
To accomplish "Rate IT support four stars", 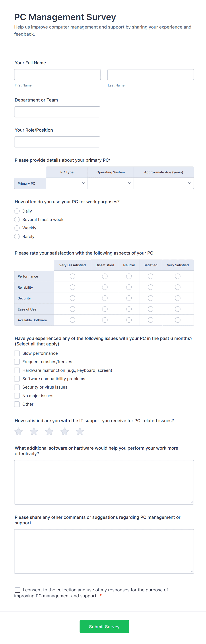I will click(64, 431).
